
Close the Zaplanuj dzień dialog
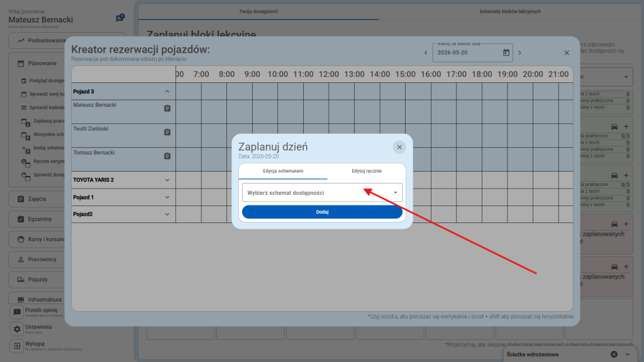(399, 147)
